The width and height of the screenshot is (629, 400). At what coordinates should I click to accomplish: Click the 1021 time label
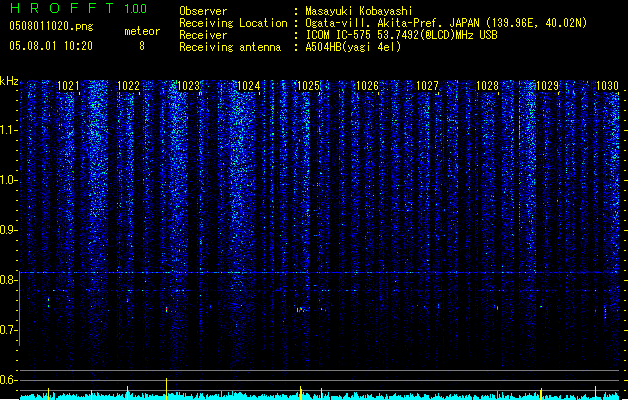(x=68, y=86)
